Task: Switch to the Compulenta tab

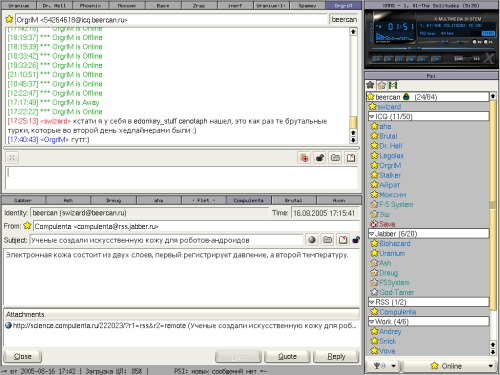Action: tap(249, 200)
